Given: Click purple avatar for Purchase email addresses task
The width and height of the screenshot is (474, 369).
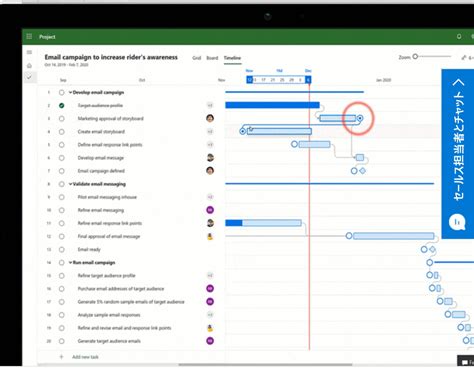Looking at the screenshot, I should coord(210,289).
